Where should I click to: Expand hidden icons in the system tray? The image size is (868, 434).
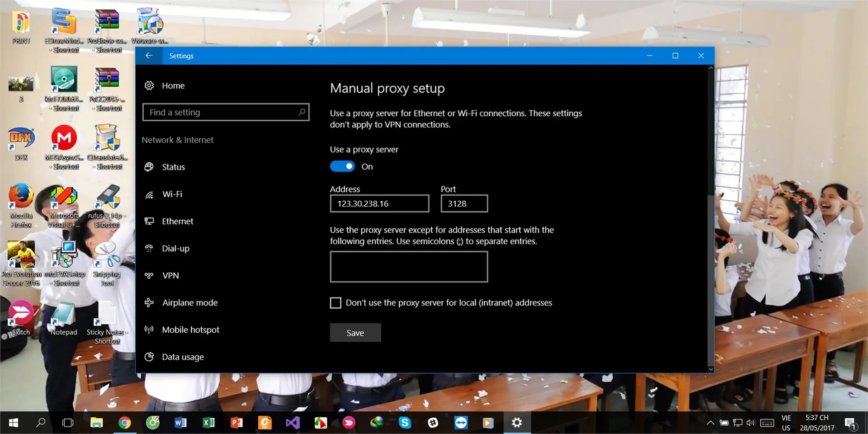[x=711, y=422]
